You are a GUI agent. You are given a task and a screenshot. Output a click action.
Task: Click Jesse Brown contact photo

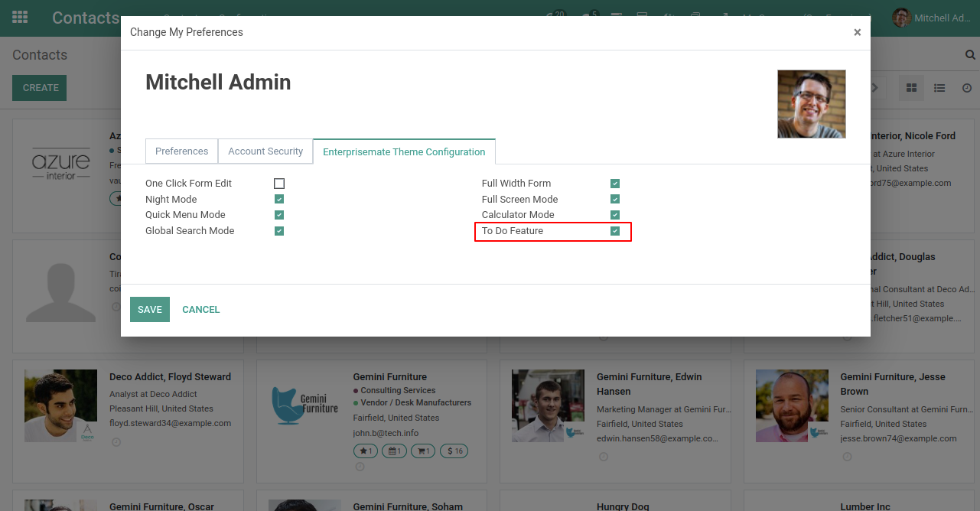[x=792, y=406]
